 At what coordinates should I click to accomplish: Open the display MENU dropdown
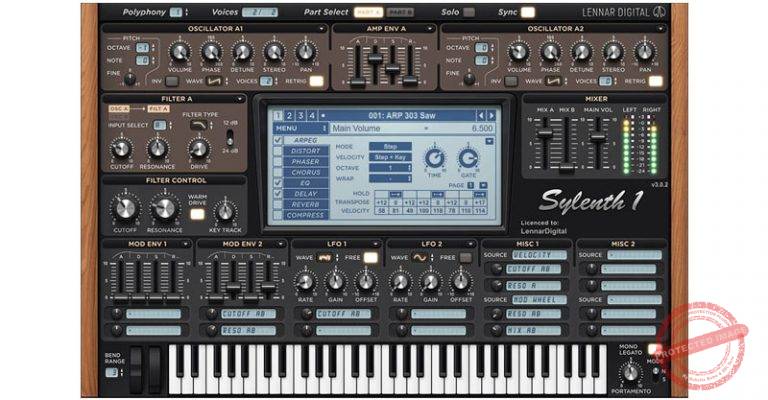[301, 128]
